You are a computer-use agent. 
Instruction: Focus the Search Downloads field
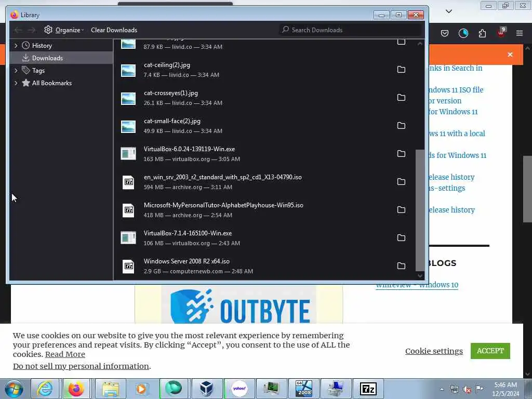pyautogui.click(x=351, y=30)
